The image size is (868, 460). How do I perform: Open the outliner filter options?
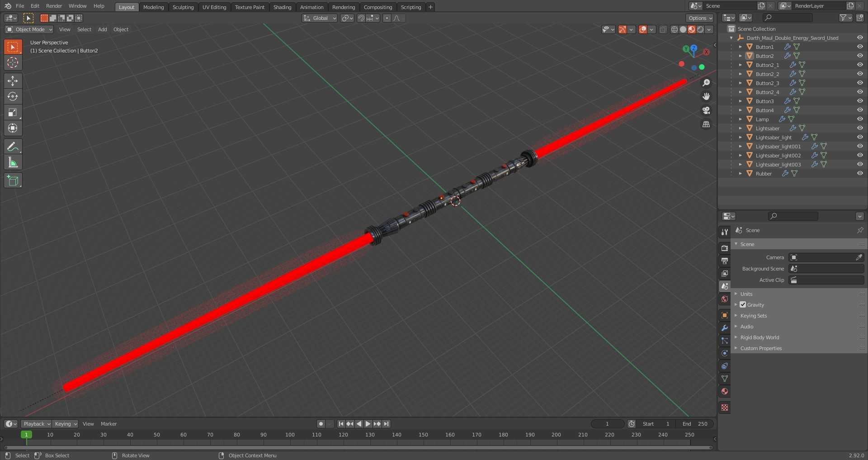pyautogui.click(x=845, y=18)
